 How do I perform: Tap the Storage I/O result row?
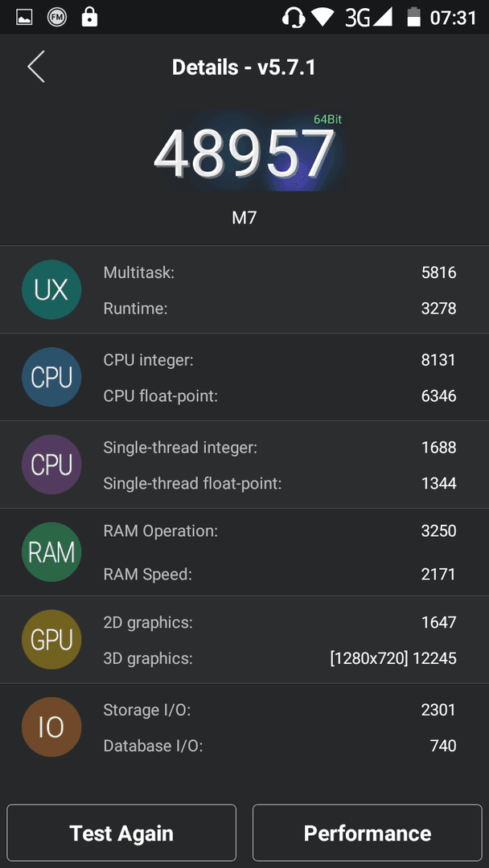[280, 710]
